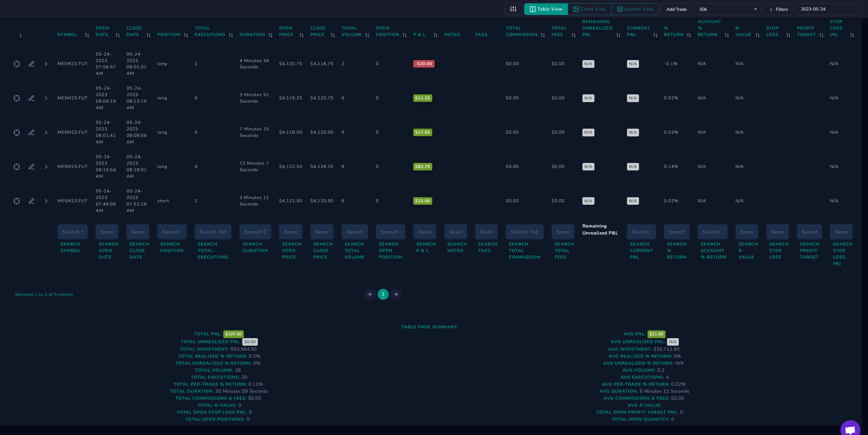Image resolution: width=868 pixels, height=435 pixels.
Task: Expand the $17.50 trade row details
Action: click(x=46, y=132)
